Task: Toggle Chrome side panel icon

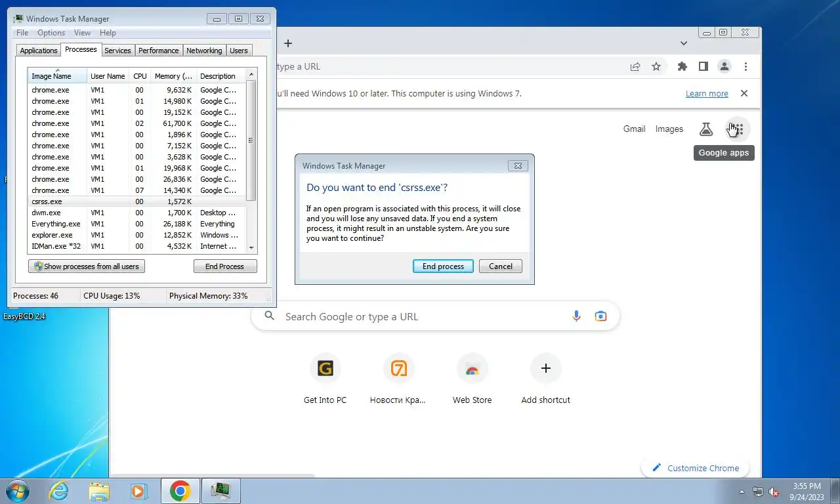Action: click(703, 66)
